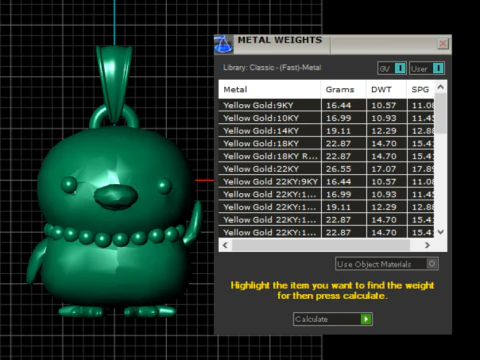Select the penguin pendant bail in viewport
Screen dimensions: 480x360
pyautogui.click(x=114, y=83)
